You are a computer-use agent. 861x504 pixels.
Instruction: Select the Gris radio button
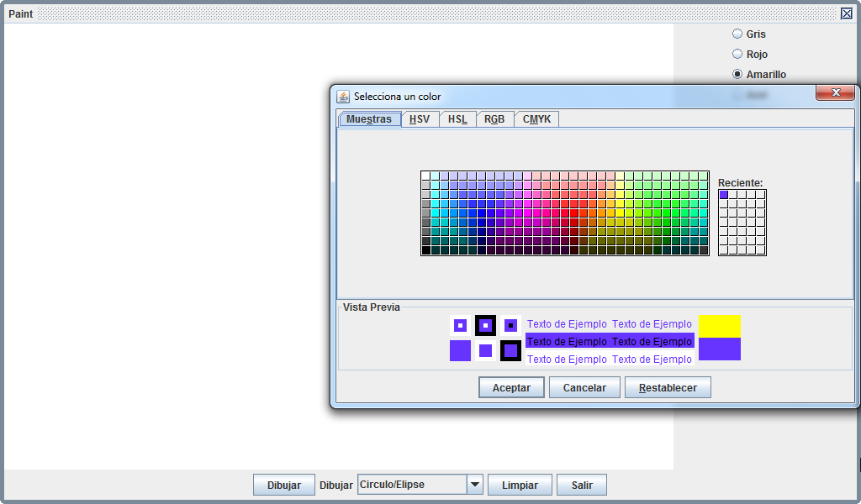pos(737,34)
